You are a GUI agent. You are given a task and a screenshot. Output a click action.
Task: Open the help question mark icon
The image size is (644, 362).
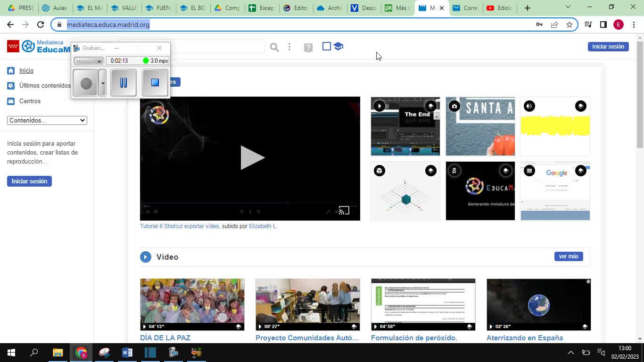tap(308, 48)
